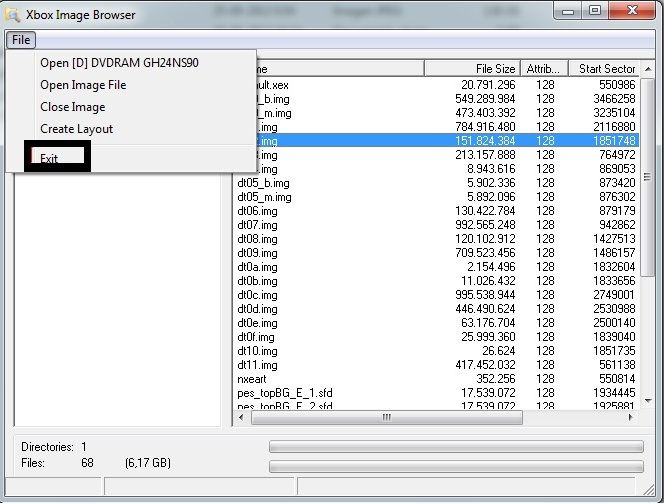This screenshot has height=504, width=664.
Task: Minimize the Xbox Image Browser window
Action: [x=567, y=11]
